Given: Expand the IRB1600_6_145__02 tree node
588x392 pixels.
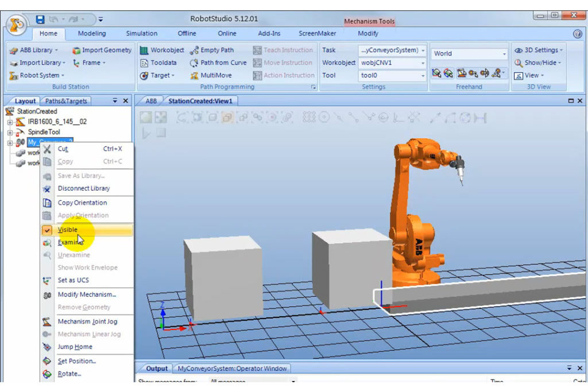Looking at the screenshot, I should tap(10, 122).
